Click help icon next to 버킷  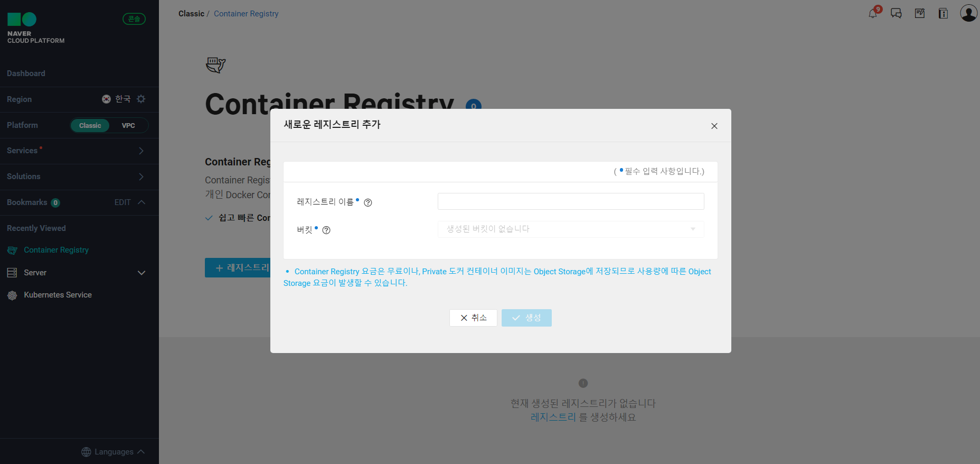click(x=326, y=230)
